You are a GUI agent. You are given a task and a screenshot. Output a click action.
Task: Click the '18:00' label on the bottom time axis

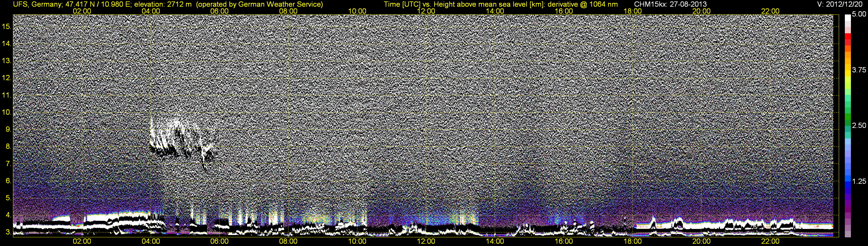coord(632,241)
